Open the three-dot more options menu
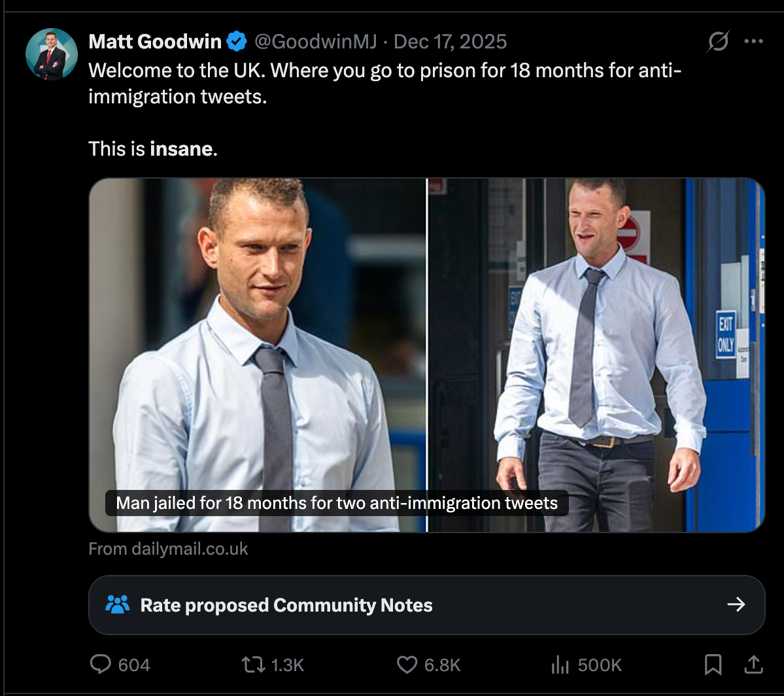Viewport: 784px width, 696px height. 754,42
